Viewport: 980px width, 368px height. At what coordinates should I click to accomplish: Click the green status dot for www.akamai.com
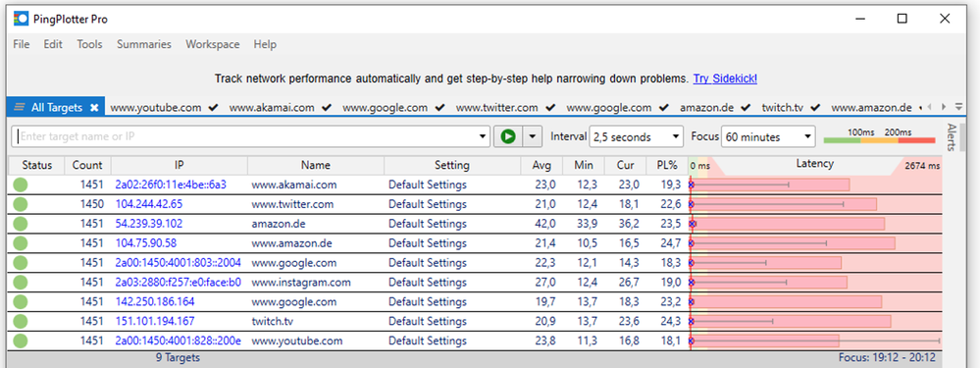point(21,184)
